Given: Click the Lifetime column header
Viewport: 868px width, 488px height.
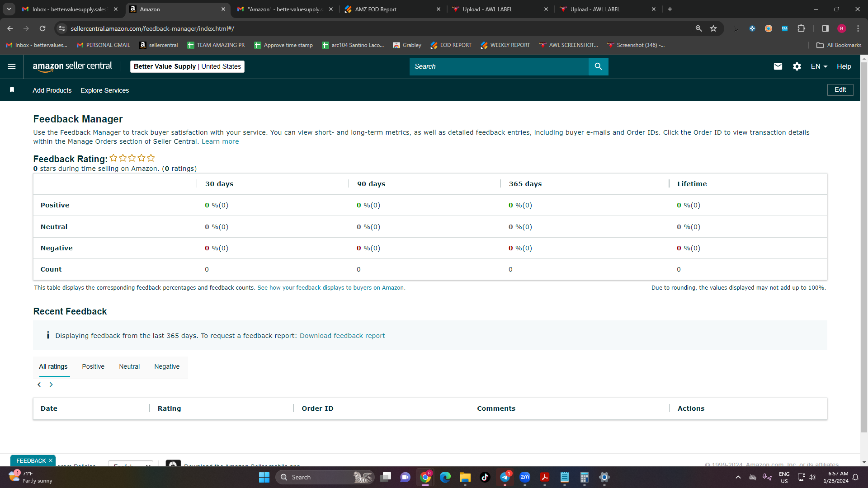Looking at the screenshot, I should pos(692,184).
